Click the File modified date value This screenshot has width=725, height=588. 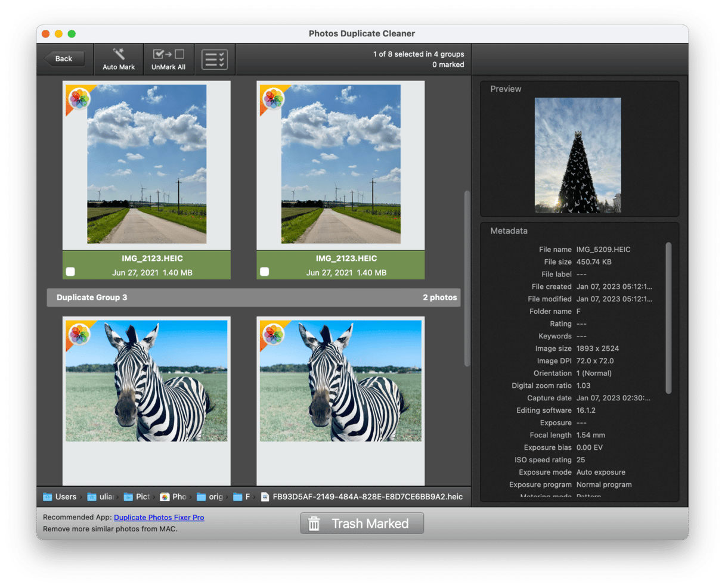click(x=614, y=299)
